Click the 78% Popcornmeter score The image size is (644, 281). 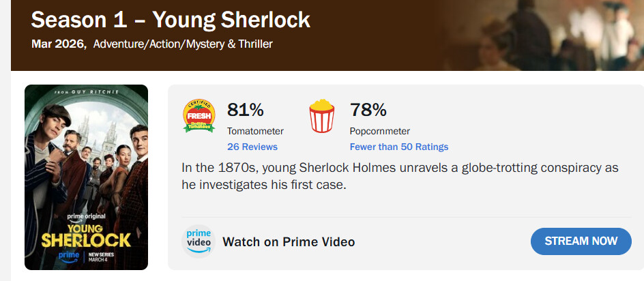[x=368, y=109]
